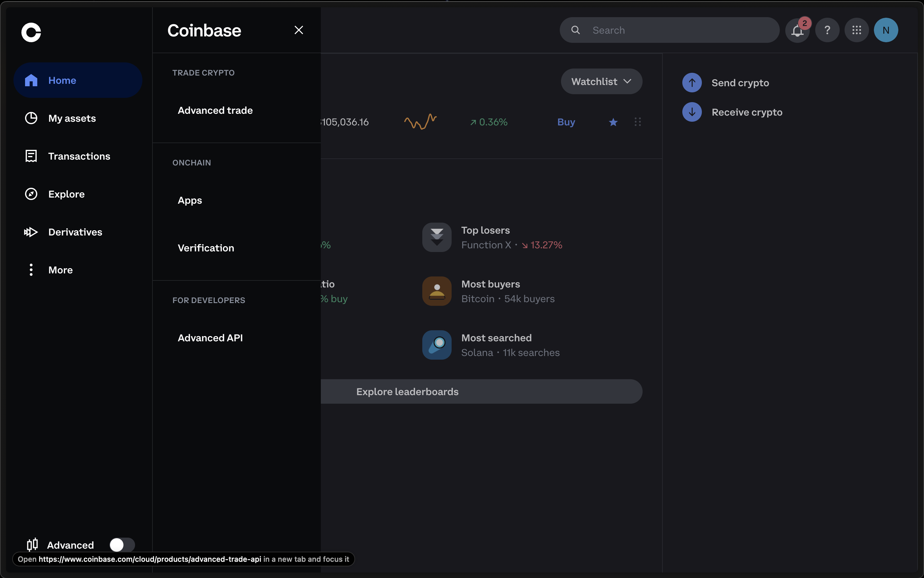The image size is (924, 578).
Task: Click the Coinbase logo icon
Action: pyautogui.click(x=31, y=32)
